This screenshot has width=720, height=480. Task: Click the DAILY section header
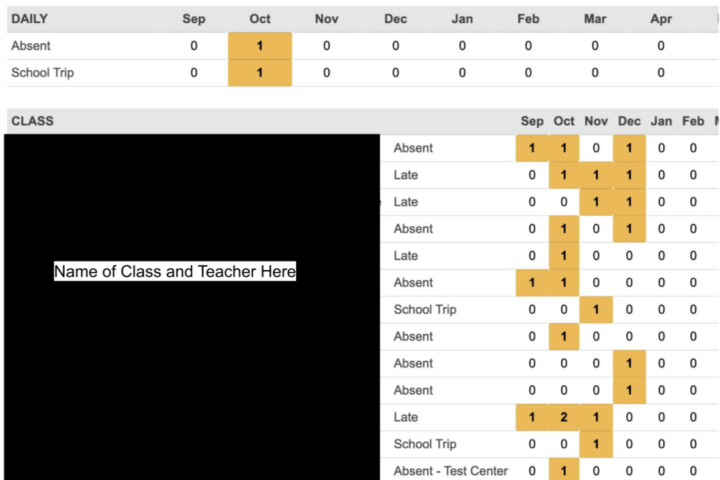pyautogui.click(x=29, y=19)
